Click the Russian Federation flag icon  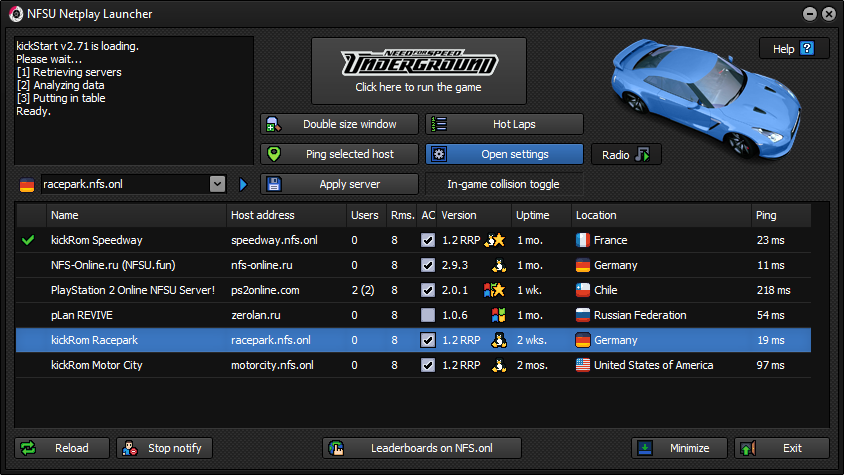pyautogui.click(x=583, y=315)
